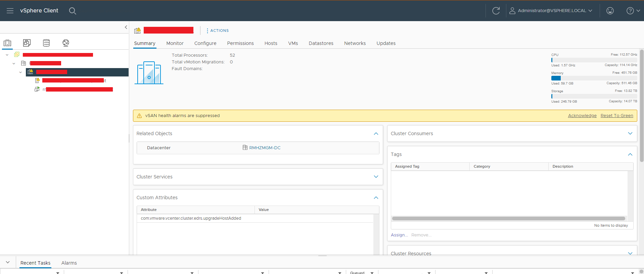Open the Alarms tab
Screen dimensions: 644x274
click(x=69, y=263)
